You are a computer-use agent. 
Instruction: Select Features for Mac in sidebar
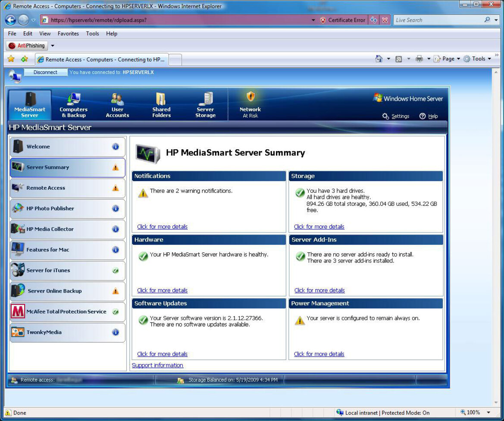68,250
